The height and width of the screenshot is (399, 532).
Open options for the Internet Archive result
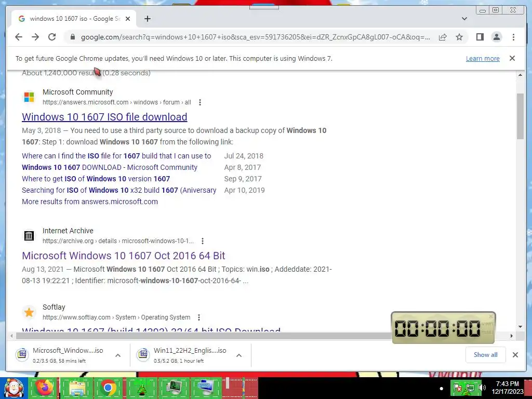tap(203, 241)
